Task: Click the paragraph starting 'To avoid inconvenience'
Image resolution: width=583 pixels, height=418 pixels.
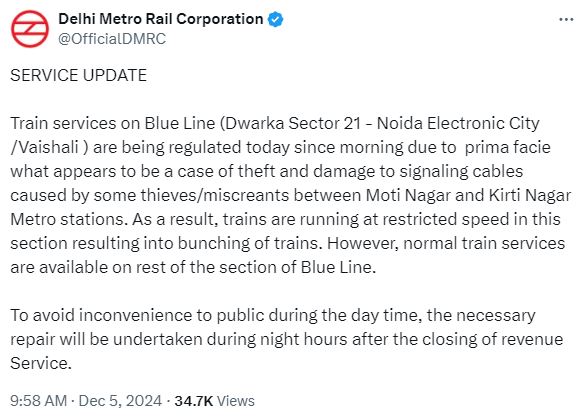Action: tap(287, 339)
